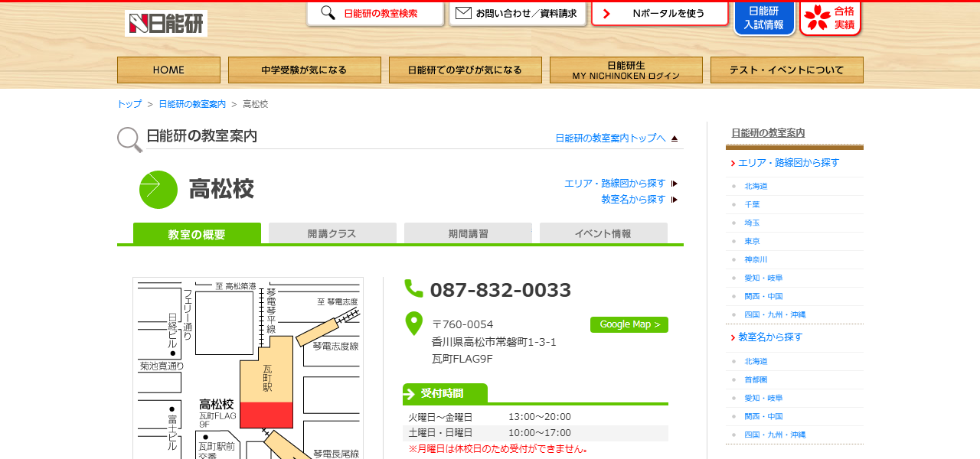Select 埼玉 in sidebar
This screenshot has width=980, height=459.
(x=752, y=223)
